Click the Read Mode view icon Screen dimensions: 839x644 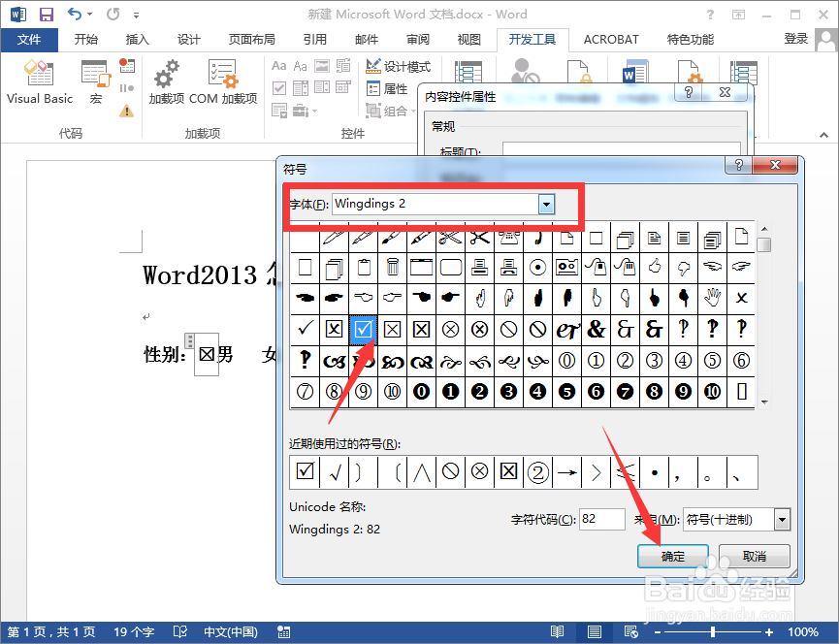(557, 632)
